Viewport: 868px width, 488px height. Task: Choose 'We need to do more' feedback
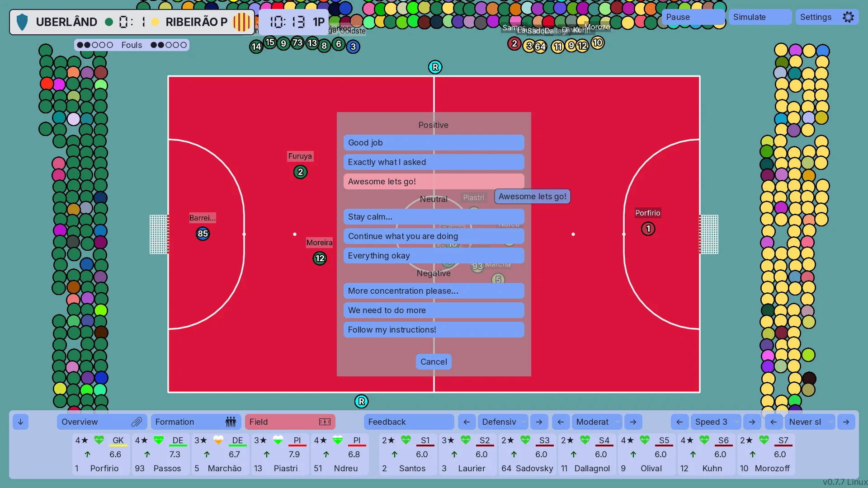[434, 310]
